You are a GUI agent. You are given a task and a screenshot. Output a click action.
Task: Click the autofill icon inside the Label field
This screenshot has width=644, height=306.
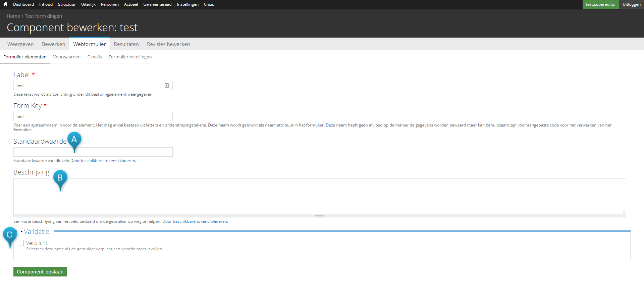[167, 86]
